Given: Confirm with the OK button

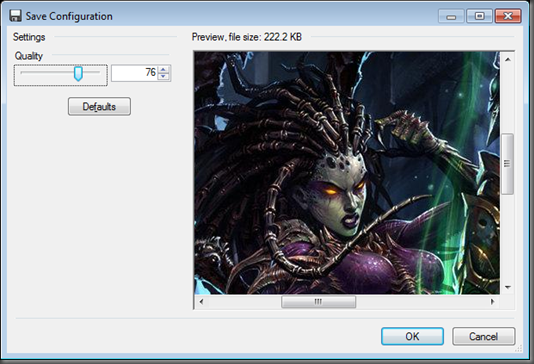Looking at the screenshot, I should point(412,336).
